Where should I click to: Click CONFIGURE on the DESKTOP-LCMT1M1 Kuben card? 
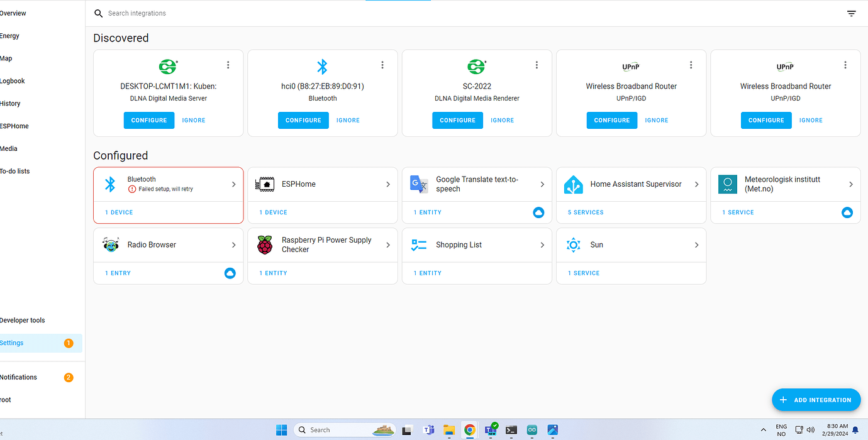pyautogui.click(x=148, y=120)
